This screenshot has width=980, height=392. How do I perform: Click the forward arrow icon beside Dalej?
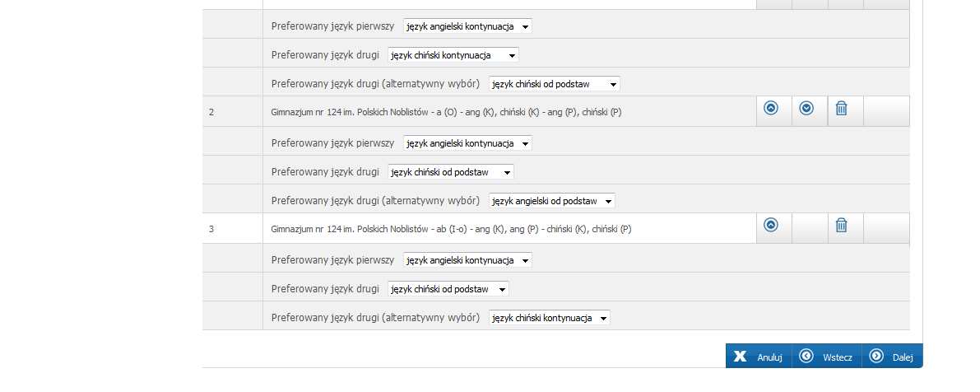click(x=876, y=356)
